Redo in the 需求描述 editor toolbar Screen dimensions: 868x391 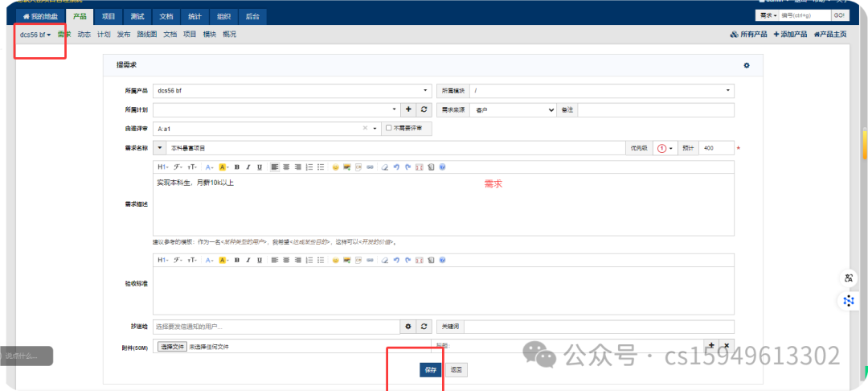(408, 167)
